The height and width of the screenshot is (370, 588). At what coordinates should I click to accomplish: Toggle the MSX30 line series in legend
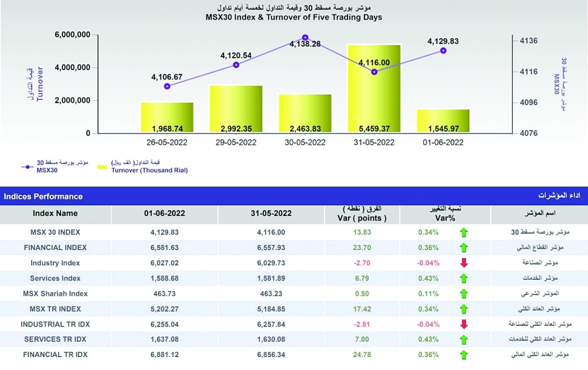(x=26, y=166)
